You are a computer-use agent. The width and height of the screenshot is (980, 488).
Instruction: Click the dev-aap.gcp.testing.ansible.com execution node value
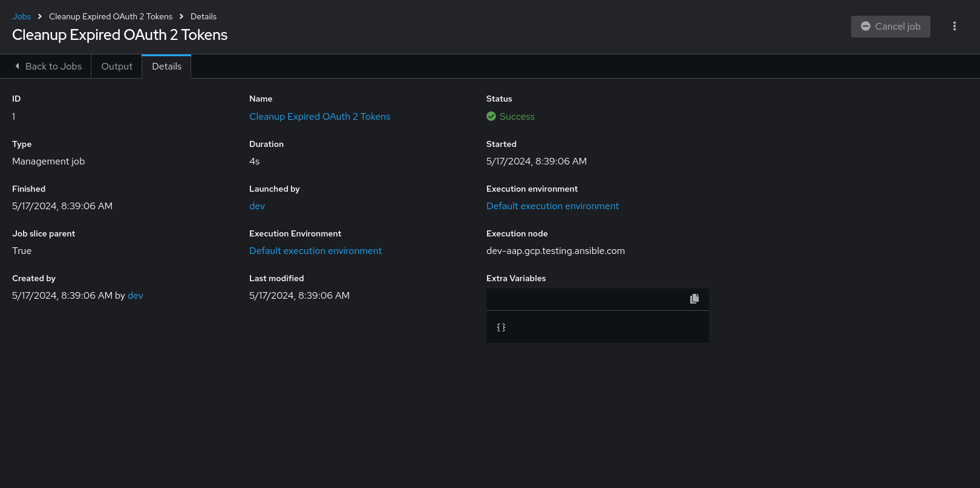pyautogui.click(x=555, y=250)
